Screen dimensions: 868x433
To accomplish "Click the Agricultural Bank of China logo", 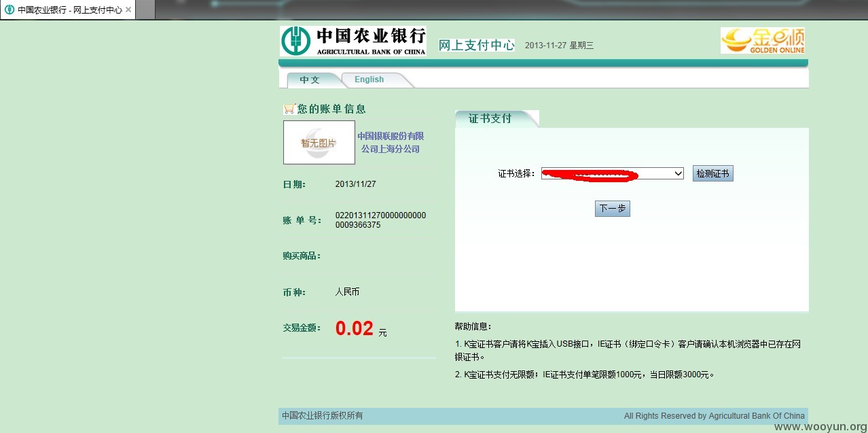I will point(353,41).
